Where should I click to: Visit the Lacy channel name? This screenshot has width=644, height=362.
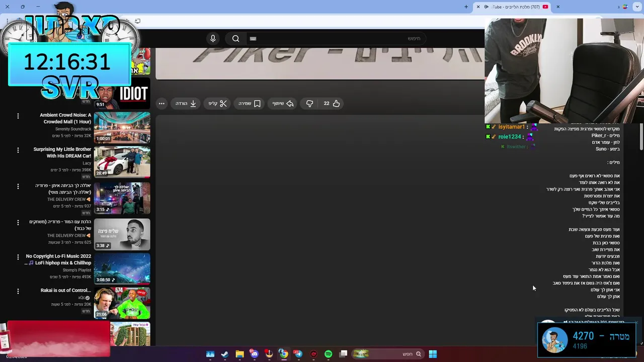87,163
